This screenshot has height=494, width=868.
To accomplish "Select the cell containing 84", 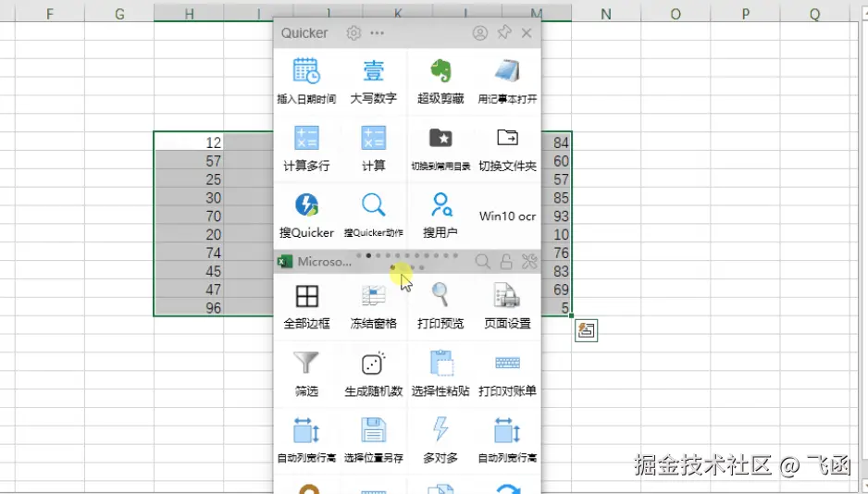I will [556, 142].
